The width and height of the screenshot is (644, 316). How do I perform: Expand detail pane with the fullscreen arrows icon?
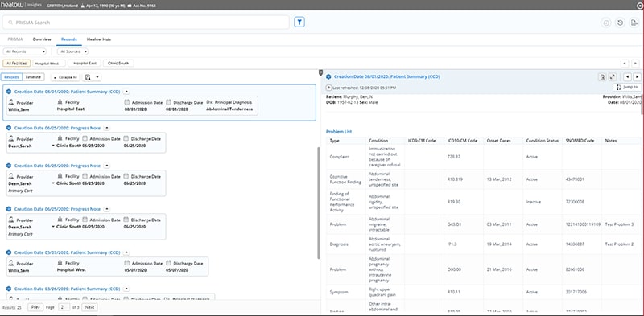click(x=612, y=76)
